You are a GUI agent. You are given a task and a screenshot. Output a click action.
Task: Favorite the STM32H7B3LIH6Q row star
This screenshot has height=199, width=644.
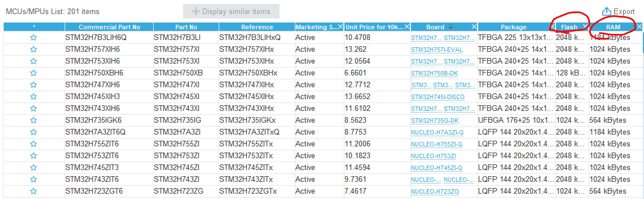pyautogui.click(x=34, y=37)
